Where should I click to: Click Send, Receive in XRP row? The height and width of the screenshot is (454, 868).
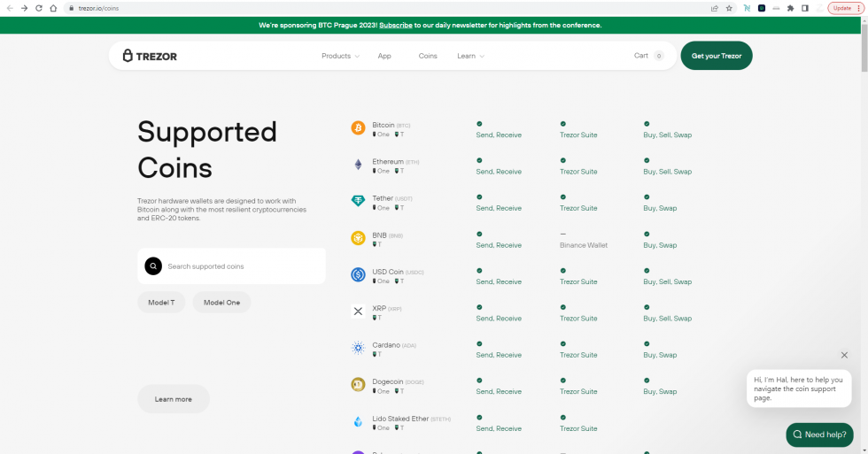499,319
